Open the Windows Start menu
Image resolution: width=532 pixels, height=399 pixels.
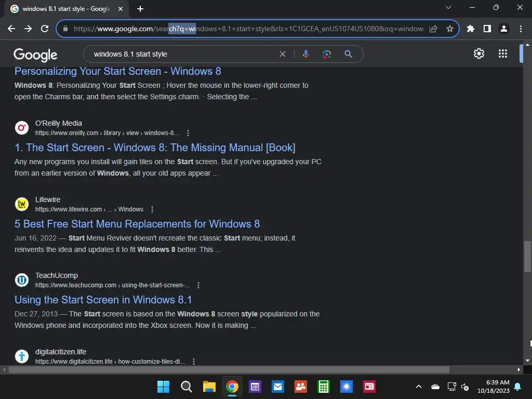[x=163, y=387]
